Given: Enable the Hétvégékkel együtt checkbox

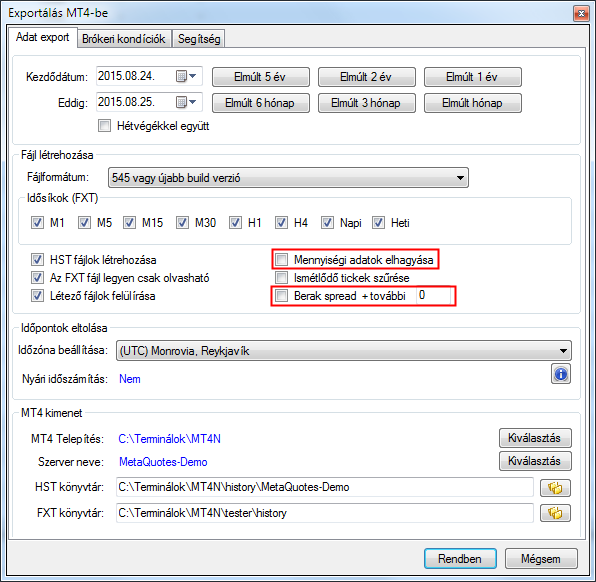Looking at the screenshot, I should (105, 125).
